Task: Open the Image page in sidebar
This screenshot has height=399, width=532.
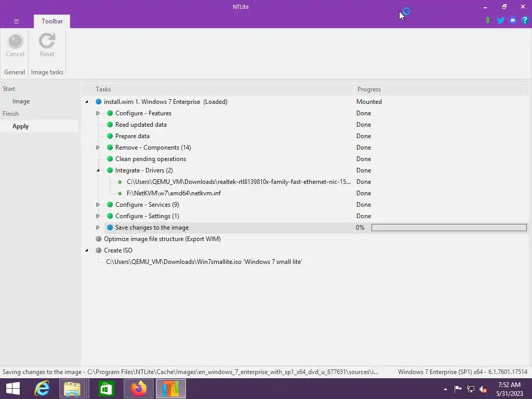Action: point(21,101)
